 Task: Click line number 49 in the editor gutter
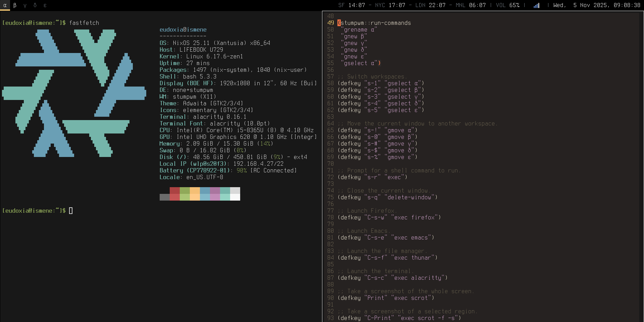point(331,23)
